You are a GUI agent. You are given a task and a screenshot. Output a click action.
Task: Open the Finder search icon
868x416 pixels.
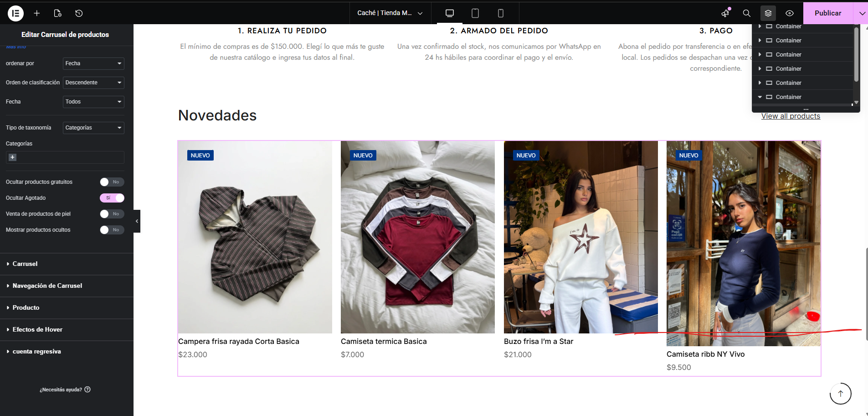tap(747, 13)
